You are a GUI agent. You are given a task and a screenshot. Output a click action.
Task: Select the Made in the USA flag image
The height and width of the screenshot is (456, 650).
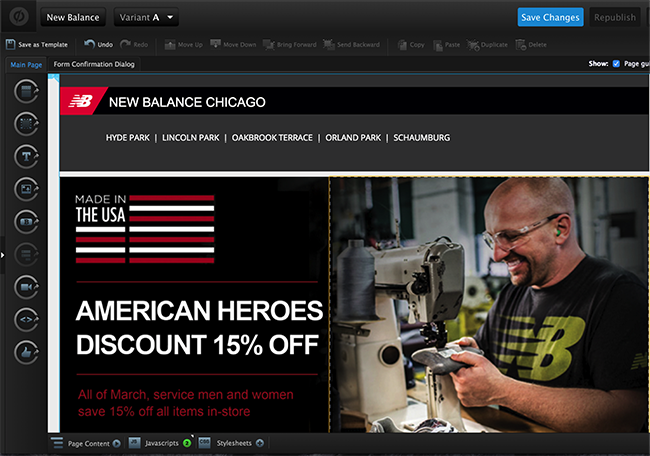tap(145, 229)
